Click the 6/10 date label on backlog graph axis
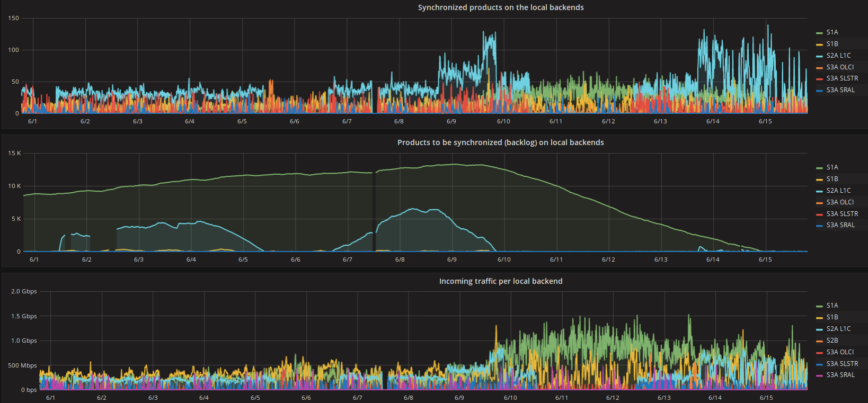The image size is (868, 403). (x=503, y=259)
